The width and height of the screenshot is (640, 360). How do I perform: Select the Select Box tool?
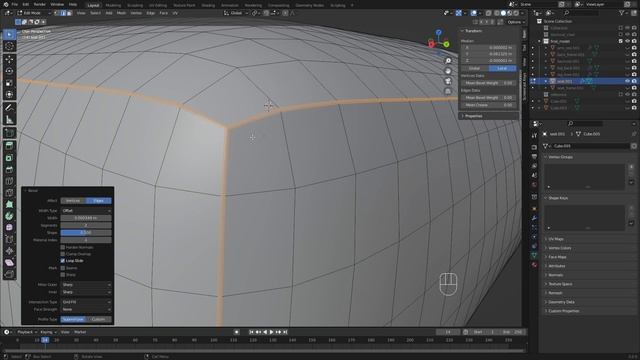(9, 34)
